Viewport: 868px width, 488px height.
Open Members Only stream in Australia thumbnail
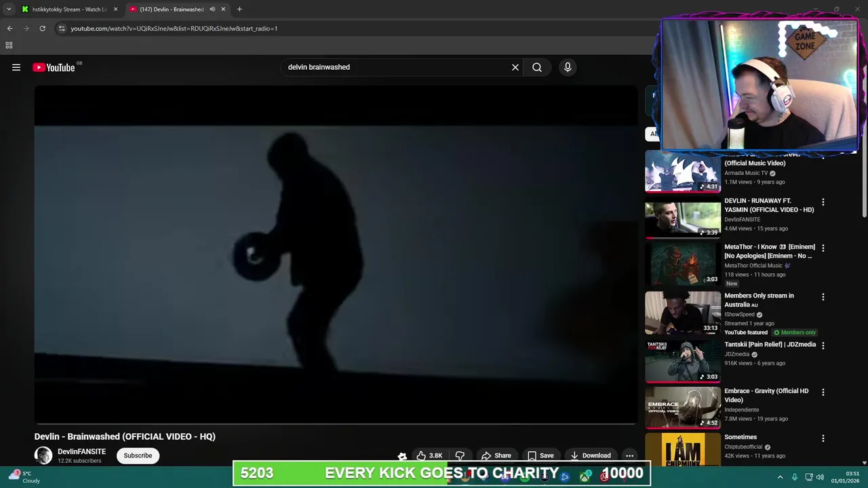(683, 313)
